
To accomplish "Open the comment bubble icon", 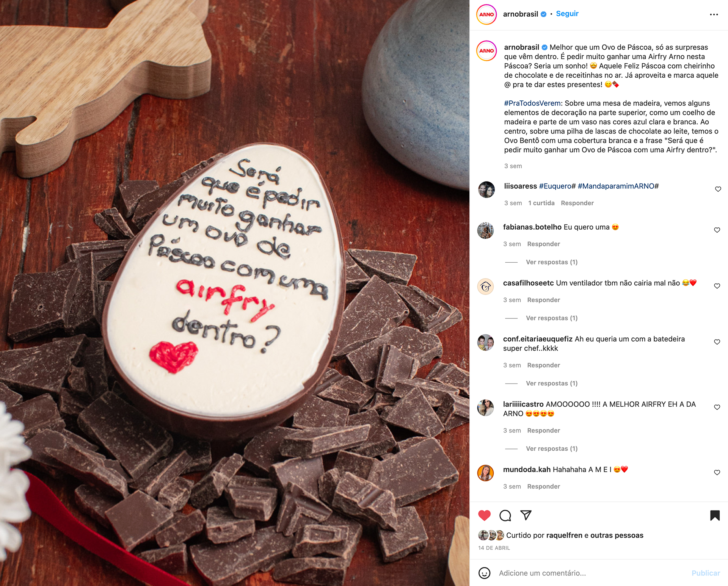I will 505,515.
